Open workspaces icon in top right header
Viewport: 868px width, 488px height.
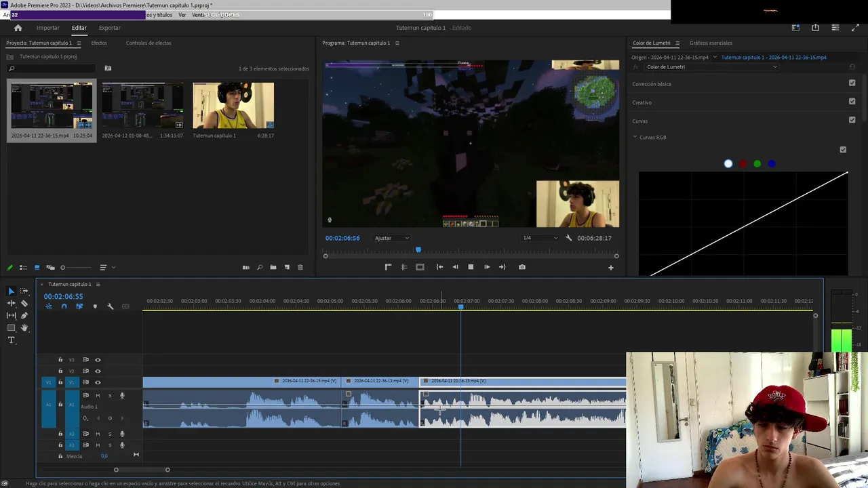coord(795,28)
